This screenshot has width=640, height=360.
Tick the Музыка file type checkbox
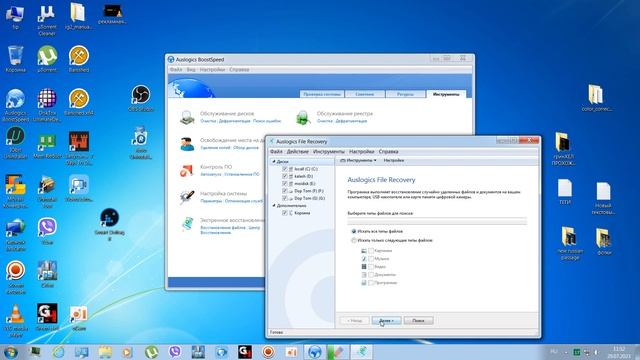[371, 259]
